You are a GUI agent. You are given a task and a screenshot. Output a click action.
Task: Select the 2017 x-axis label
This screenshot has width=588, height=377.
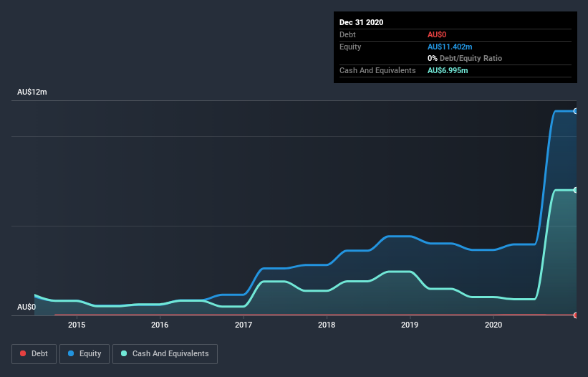coord(244,325)
